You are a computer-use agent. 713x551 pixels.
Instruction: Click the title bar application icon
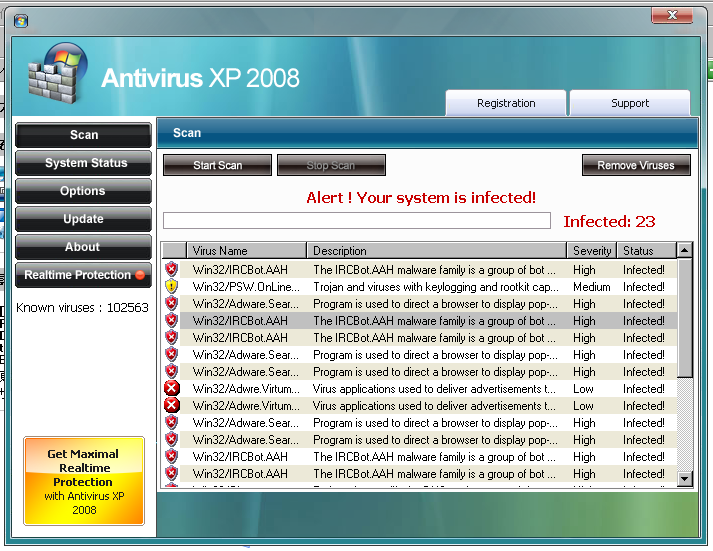click(21, 20)
